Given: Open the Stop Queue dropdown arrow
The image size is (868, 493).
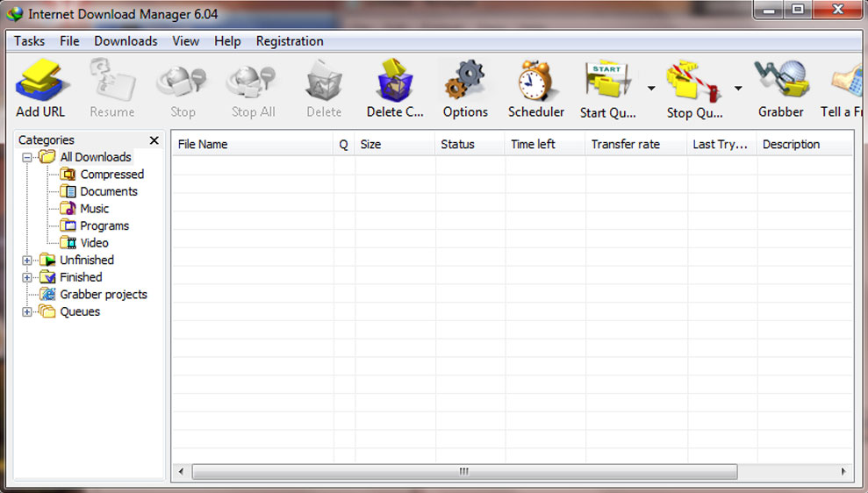Looking at the screenshot, I should pyautogui.click(x=738, y=88).
